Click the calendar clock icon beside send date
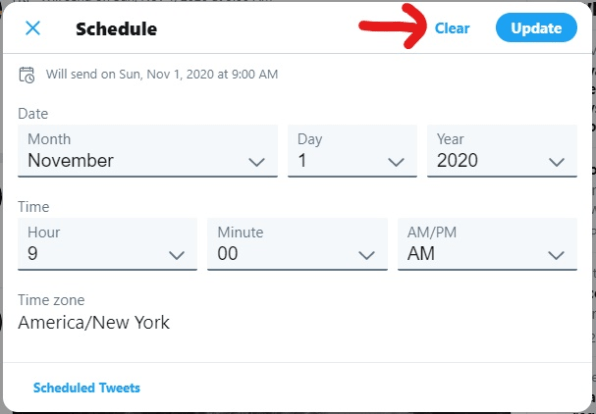Image resolution: width=596 pixels, height=414 pixels. coord(27,75)
